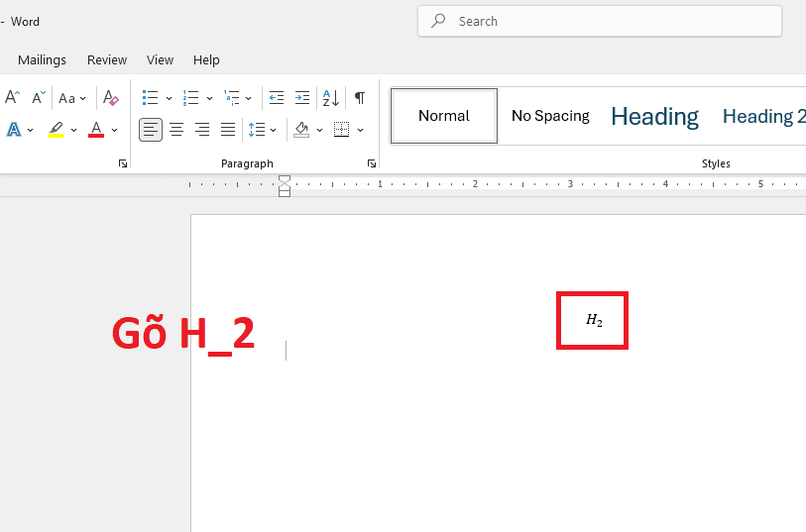Viewport: 806px width, 532px height.
Task: Expand the shading color dropdown arrow
Action: click(x=320, y=130)
